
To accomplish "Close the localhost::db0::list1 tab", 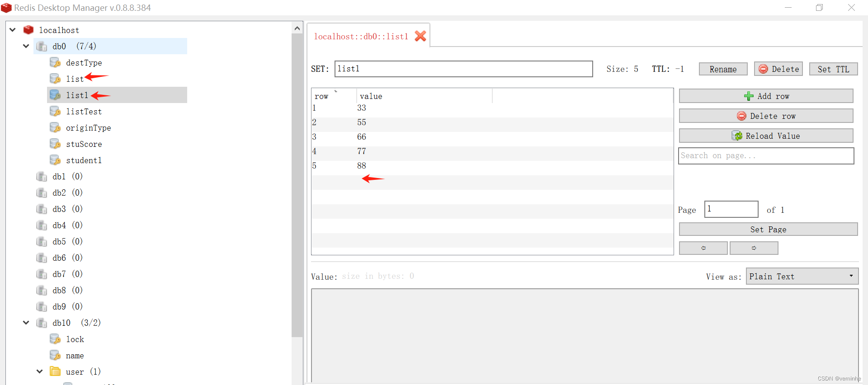I will (420, 36).
